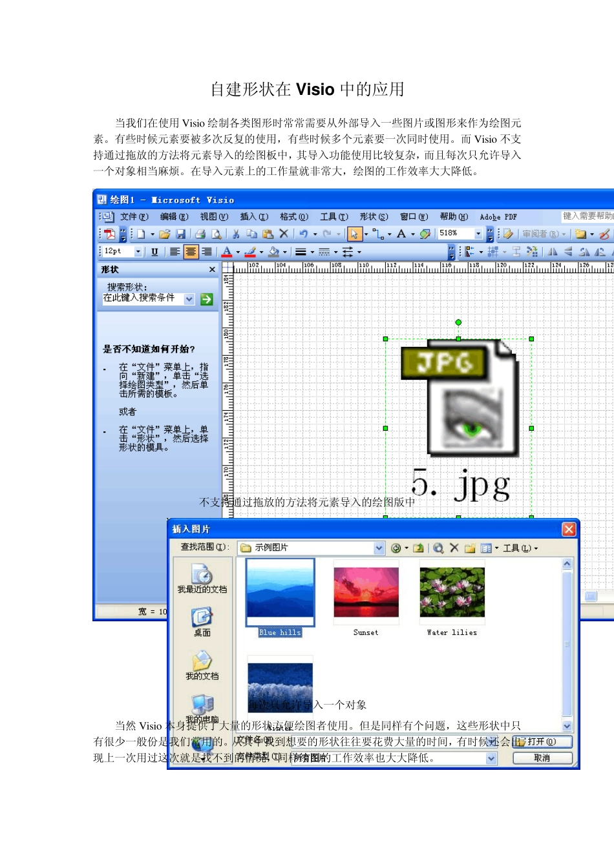Screen dimensions: 614x868
Task: Click the 打开 button in insert dialog
Action: click(x=542, y=742)
